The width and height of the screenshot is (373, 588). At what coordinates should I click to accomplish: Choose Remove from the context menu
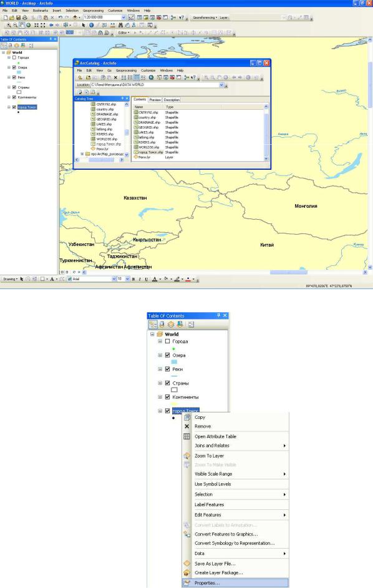tap(203, 426)
